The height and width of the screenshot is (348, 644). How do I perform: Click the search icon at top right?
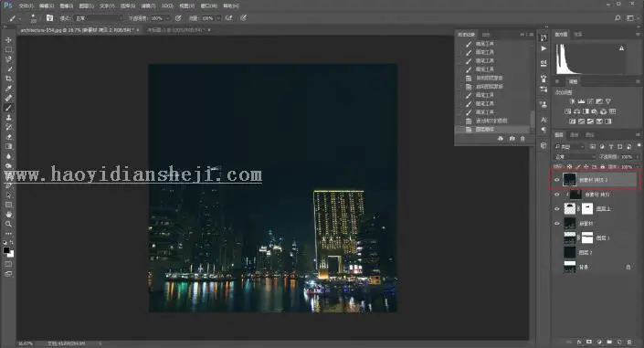[618, 18]
